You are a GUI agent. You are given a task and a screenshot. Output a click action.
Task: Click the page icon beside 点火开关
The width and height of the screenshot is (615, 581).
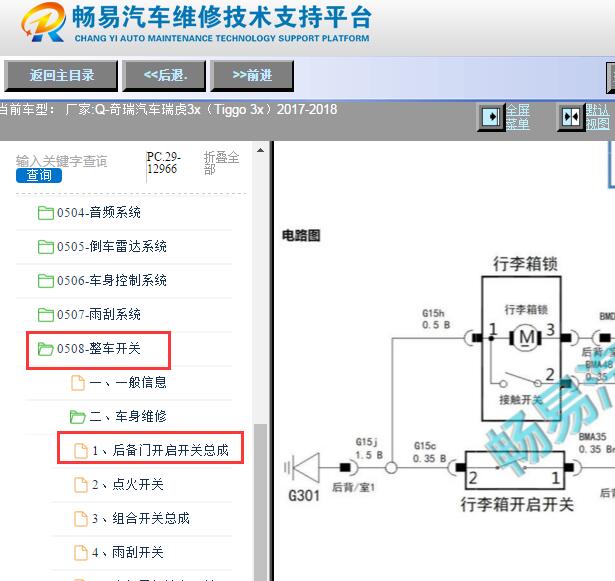click(81, 484)
